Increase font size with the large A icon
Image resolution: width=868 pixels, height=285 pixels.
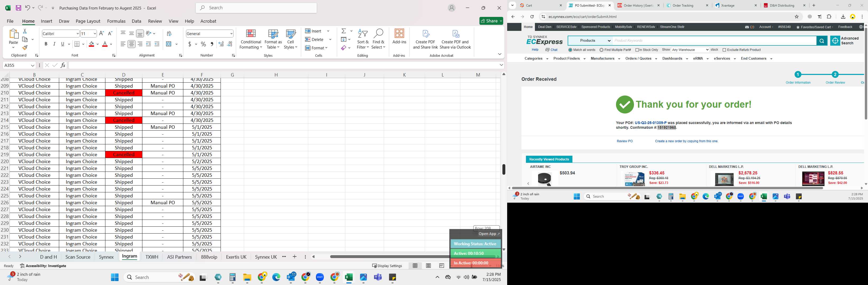point(101,33)
